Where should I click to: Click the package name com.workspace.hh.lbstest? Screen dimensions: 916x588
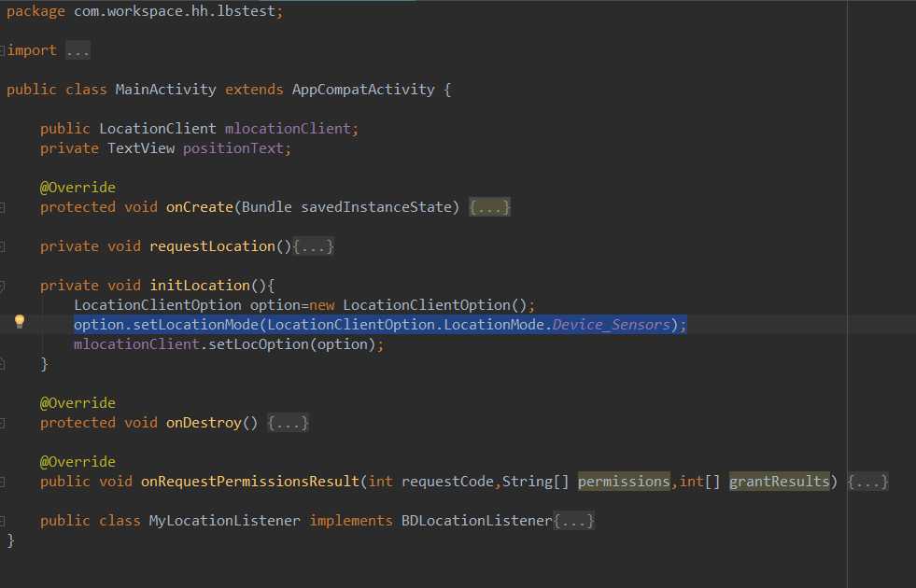tap(175, 12)
